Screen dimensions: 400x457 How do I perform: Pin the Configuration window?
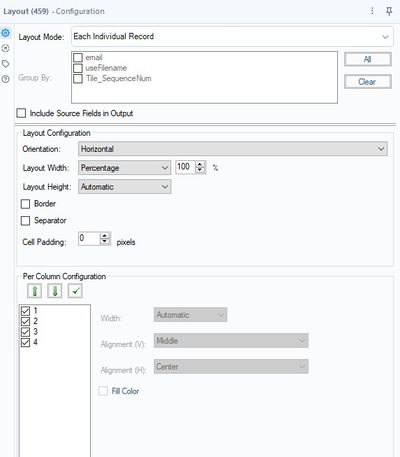pyautogui.click(x=389, y=11)
